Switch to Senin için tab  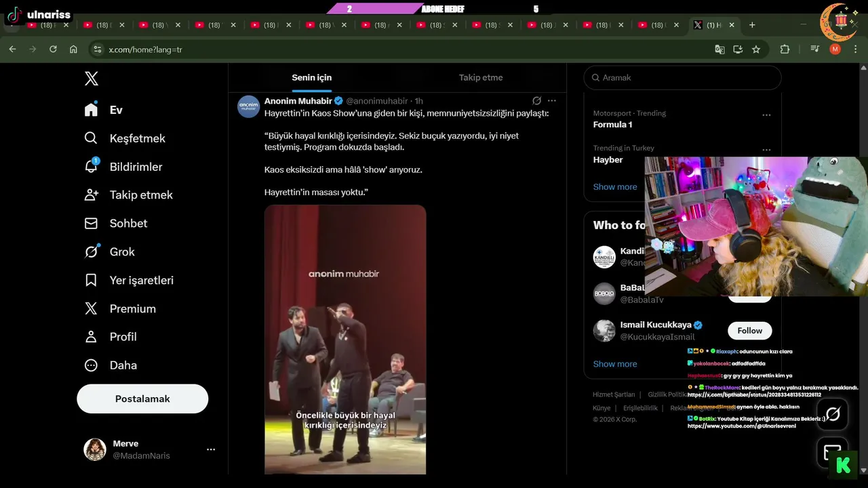[312, 78]
